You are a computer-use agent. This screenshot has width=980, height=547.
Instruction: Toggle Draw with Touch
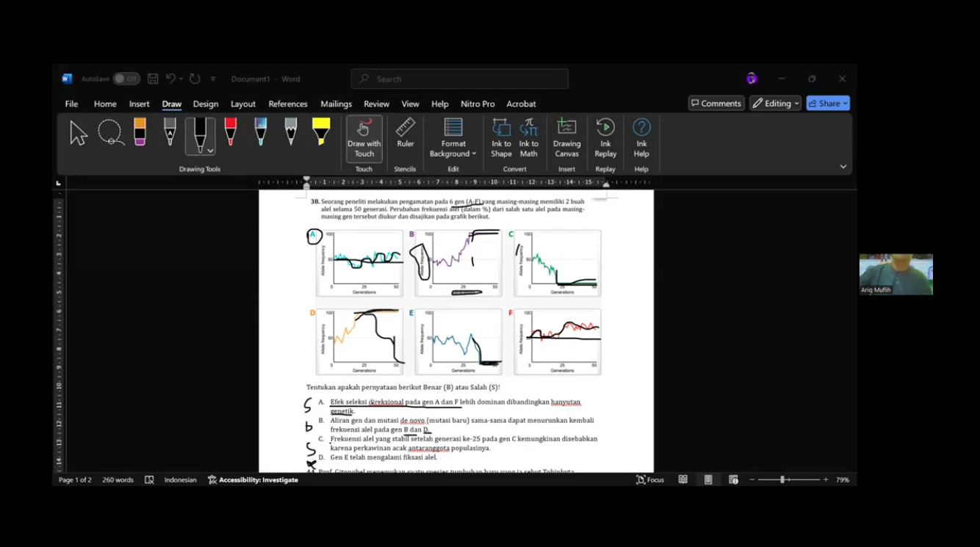click(364, 139)
